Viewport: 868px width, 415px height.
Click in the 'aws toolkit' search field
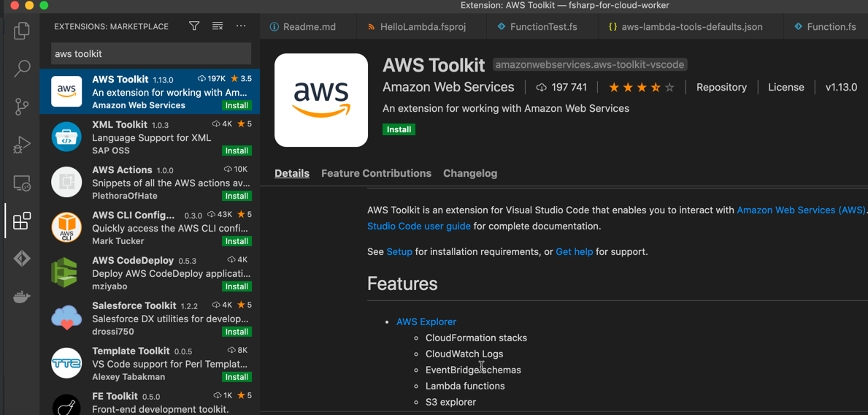point(151,54)
